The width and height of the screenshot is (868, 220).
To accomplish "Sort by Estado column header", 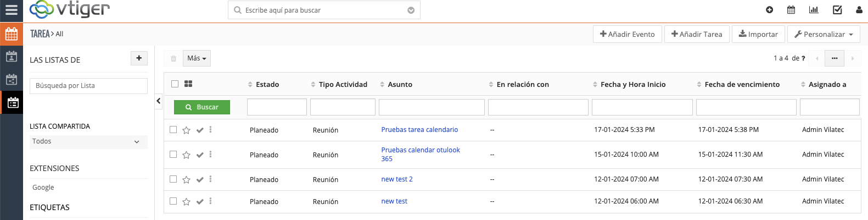I will click(267, 85).
